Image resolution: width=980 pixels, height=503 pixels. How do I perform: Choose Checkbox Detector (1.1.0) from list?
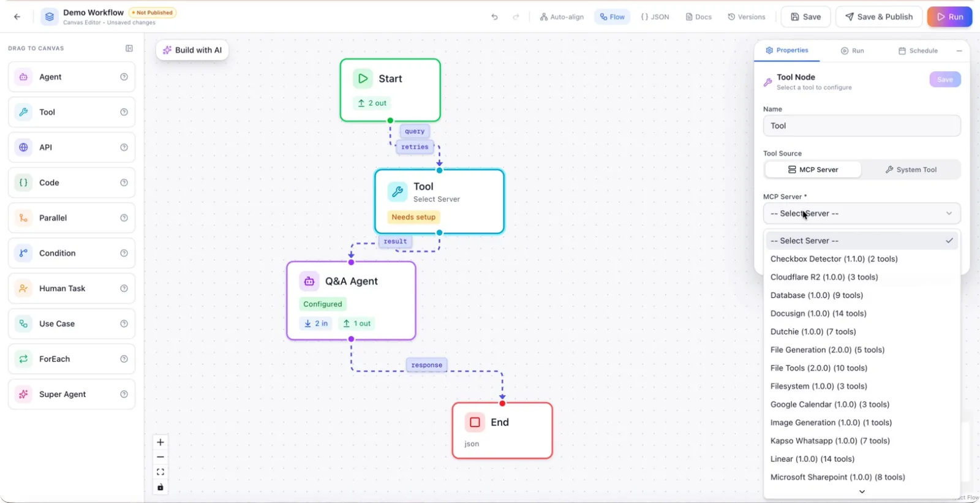(x=862, y=259)
